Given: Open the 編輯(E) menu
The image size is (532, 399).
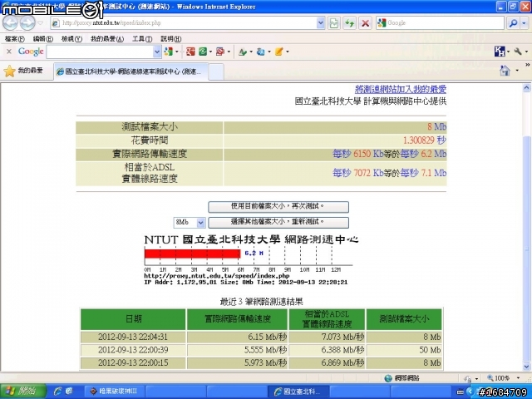Looking at the screenshot, I should point(43,39).
